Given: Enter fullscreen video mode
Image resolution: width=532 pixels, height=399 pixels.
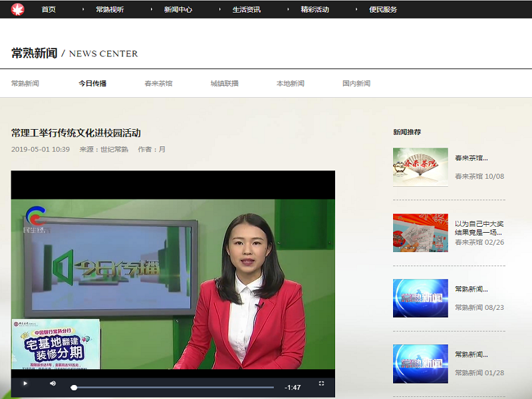Looking at the screenshot, I should [x=321, y=384].
